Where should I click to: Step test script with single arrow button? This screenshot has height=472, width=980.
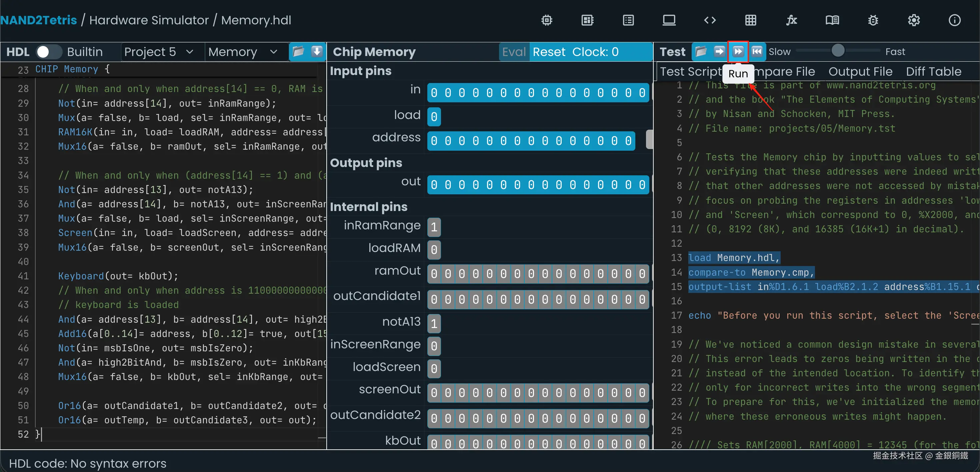pos(719,51)
